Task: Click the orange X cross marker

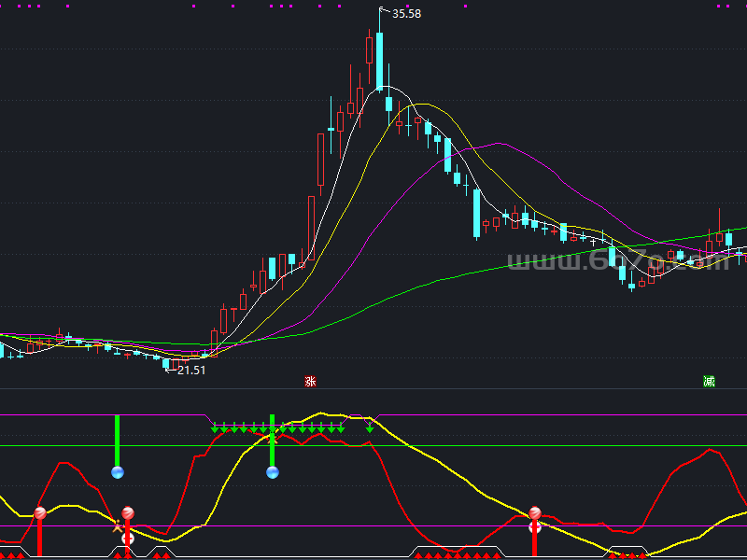Action: (x=118, y=527)
